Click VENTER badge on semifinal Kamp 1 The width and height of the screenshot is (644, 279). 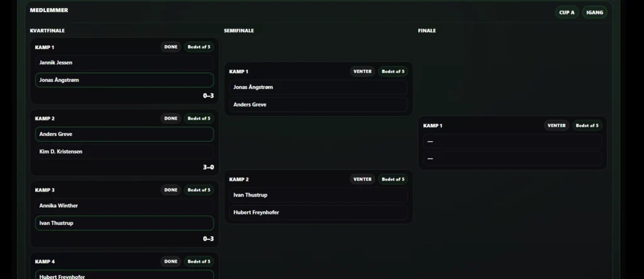point(362,72)
